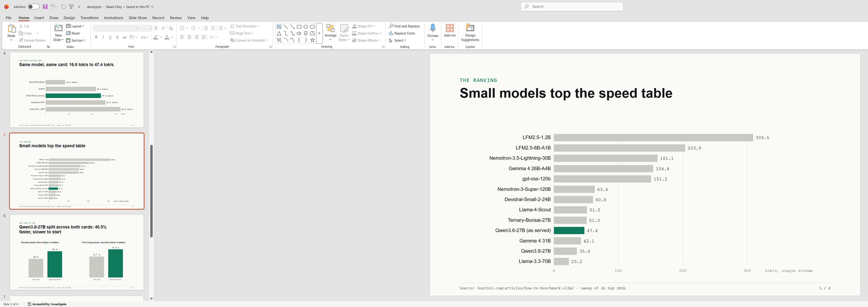Start presentation from beginning icon
The width and height of the screenshot is (868, 307).
pyautogui.click(x=72, y=7)
